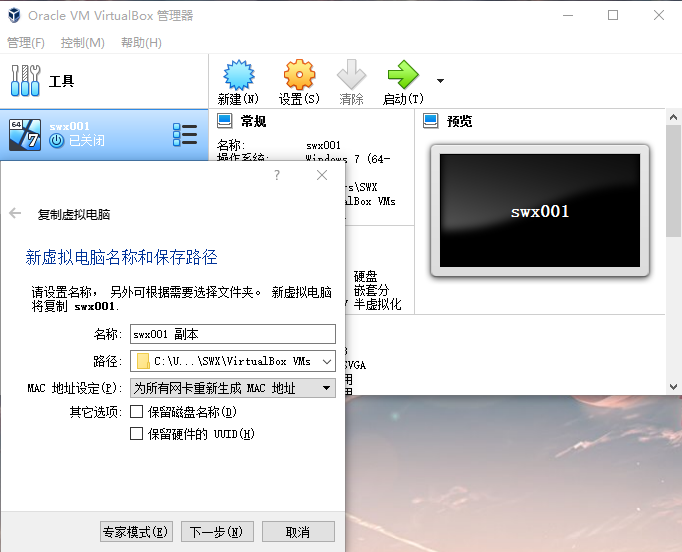Click the 下一步(N) button
This screenshot has height=552, width=682.
217,532
